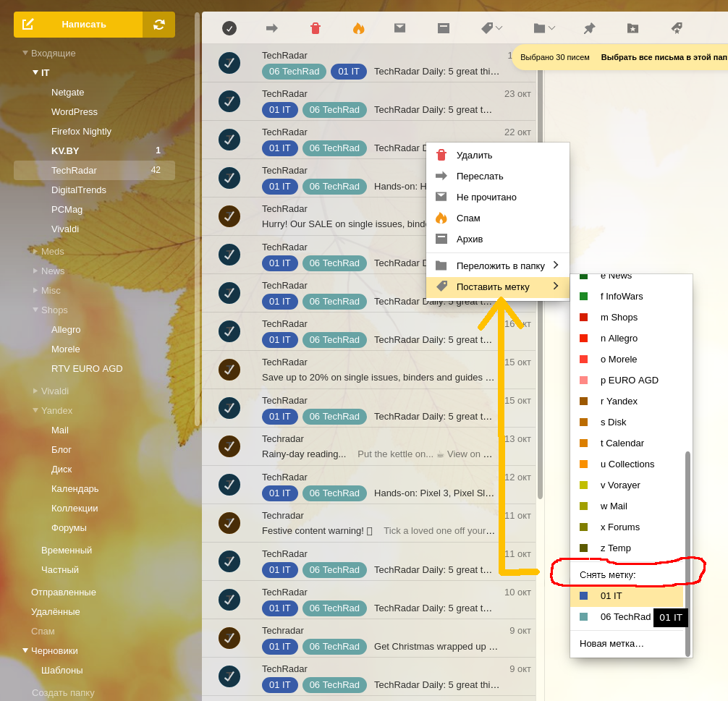The height and width of the screenshot is (701, 728).
Task: Click the flame spam toolbar icon
Action: (358, 28)
